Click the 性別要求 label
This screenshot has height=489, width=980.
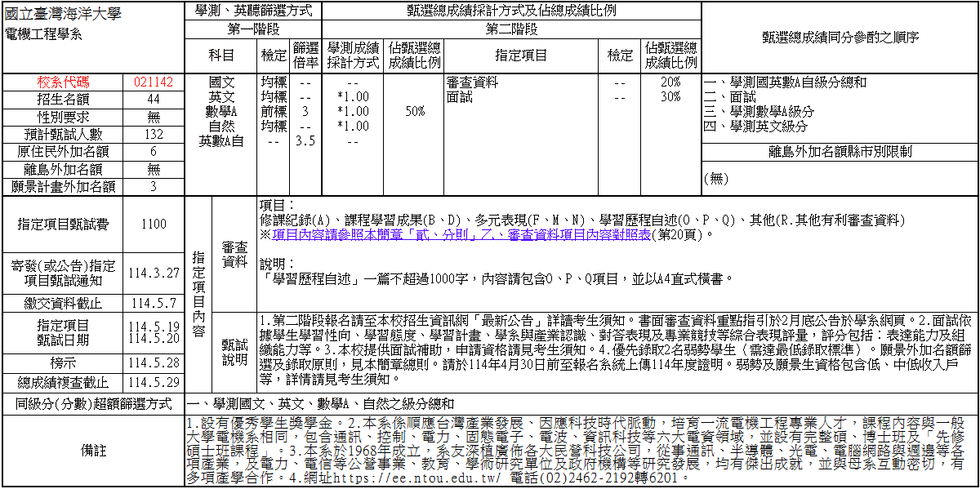(64, 117)
